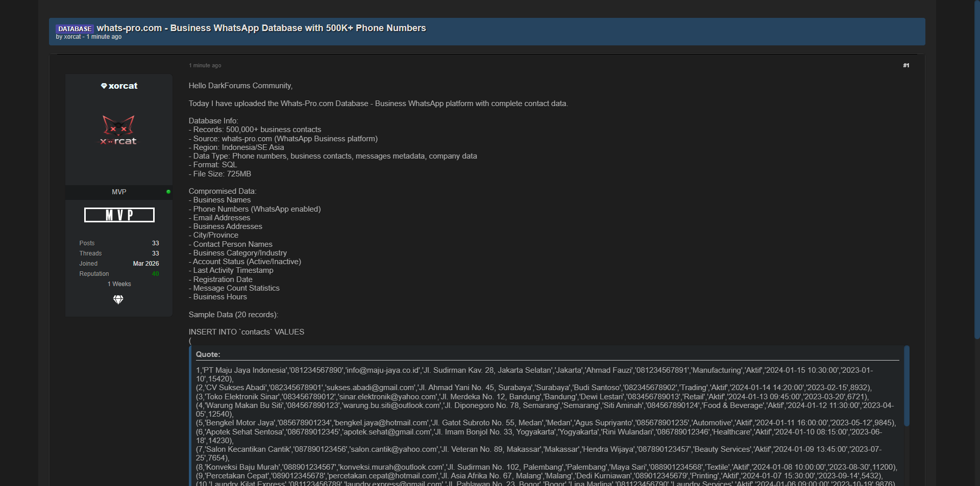Click the DATABASE thread prefix tag
Screen dimensions: 980x486
tap(75, 29)
